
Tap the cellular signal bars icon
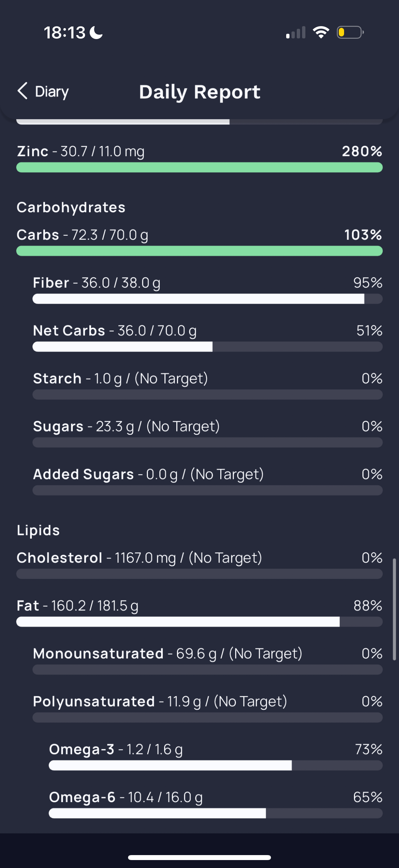(296, 33)
